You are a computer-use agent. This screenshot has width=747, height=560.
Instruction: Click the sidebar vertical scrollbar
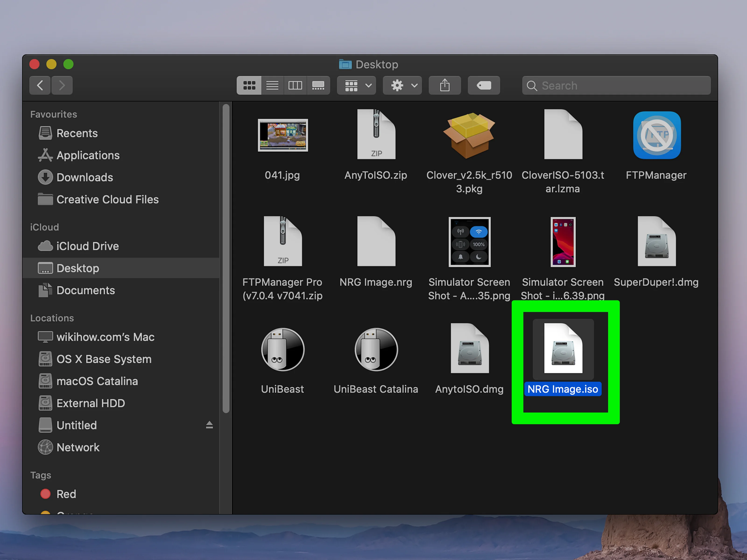[x=226, y=258]
